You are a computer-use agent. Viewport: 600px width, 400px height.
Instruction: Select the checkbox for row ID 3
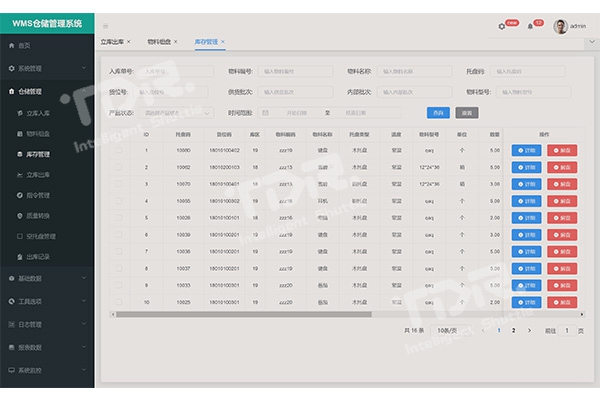119,184
